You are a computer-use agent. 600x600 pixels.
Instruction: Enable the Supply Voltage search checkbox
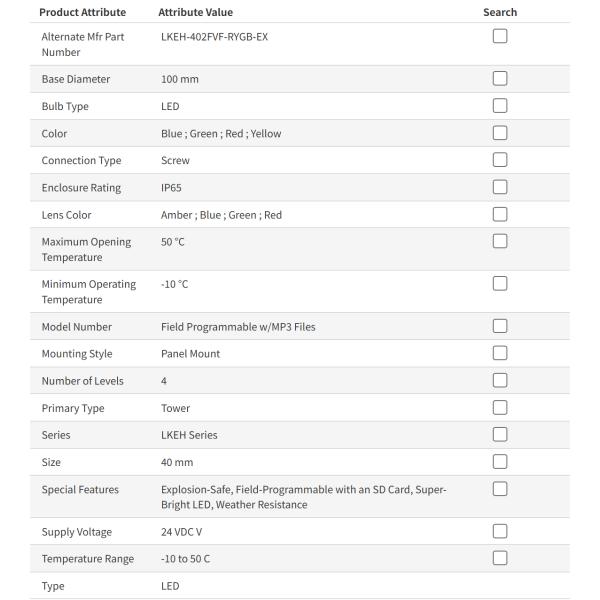click(500, 531)
